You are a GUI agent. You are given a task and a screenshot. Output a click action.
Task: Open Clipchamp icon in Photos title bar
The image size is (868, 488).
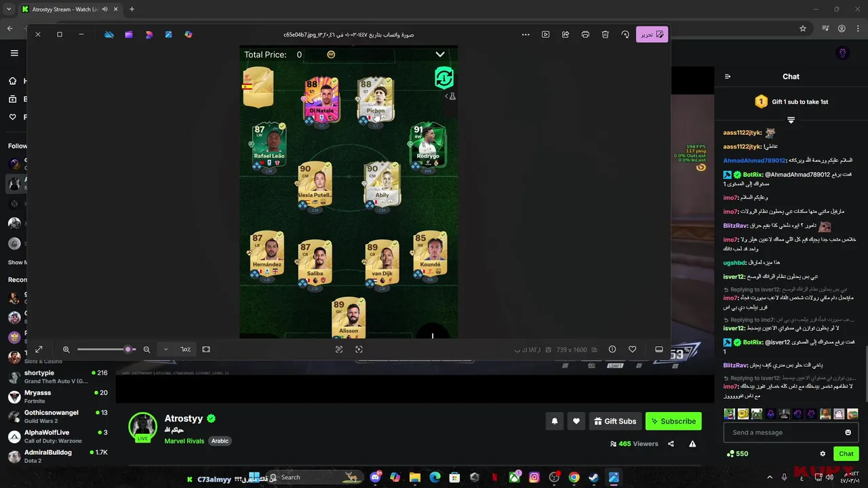pyautogui.click(x=128, y=35)
